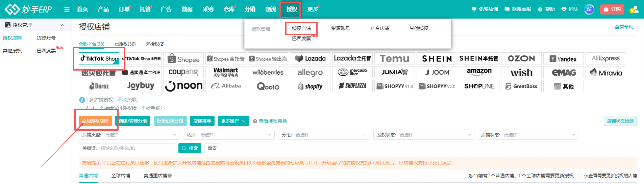This screenshot has height=184, width=644.
Task: Click the user avatar icon
Action: (634, 9)
